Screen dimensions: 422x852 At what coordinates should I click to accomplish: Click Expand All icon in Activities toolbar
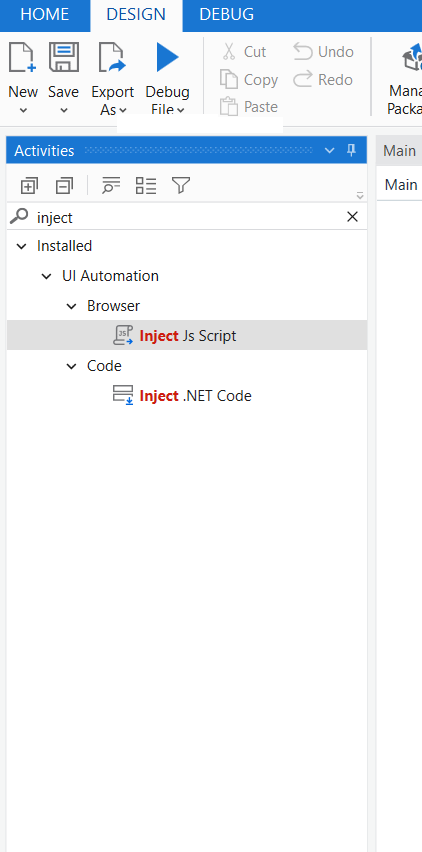29,186
